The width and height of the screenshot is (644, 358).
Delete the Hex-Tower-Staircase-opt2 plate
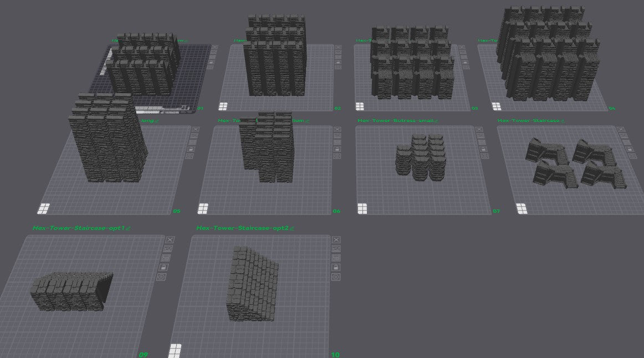[337, 240]
